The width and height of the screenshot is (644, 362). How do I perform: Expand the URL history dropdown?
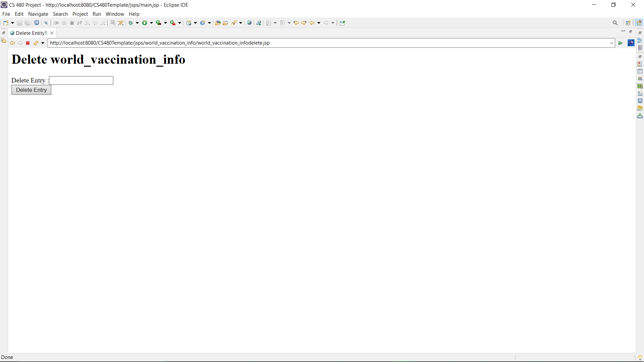point(611,43)
